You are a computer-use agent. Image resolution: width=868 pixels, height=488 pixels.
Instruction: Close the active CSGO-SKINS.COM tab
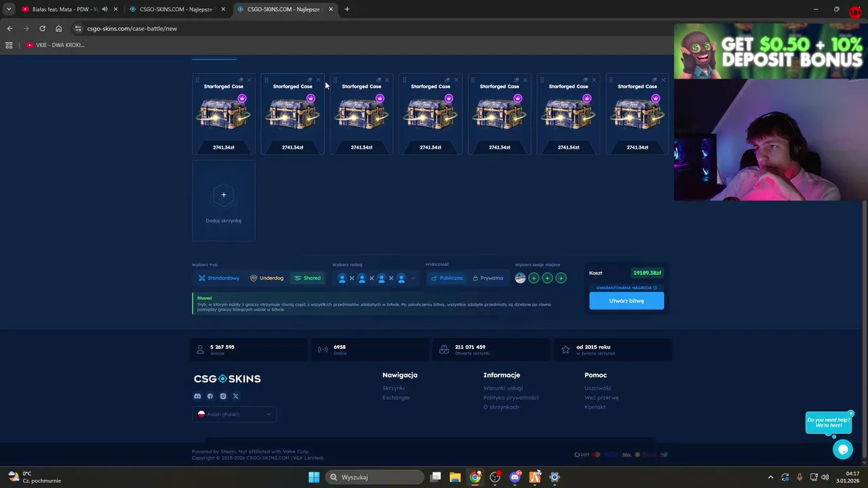pyautogui.click(x=331, y=9)
